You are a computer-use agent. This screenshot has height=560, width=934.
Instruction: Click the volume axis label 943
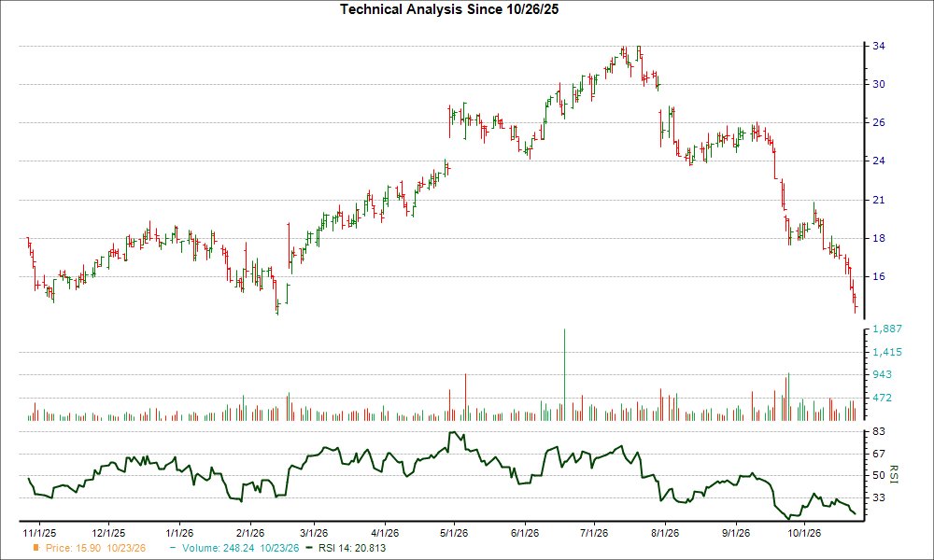pyautogui.click(x=883, y=374)
